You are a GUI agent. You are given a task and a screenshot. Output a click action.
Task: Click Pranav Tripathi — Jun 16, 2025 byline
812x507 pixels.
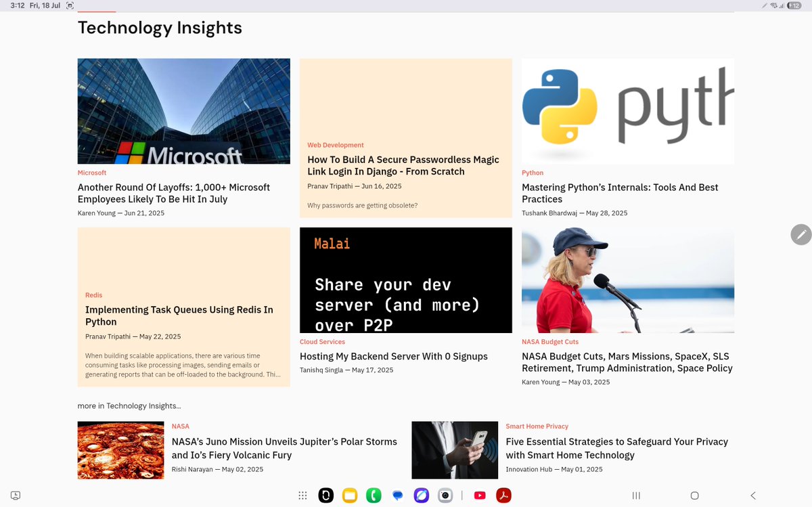point(355,186)
